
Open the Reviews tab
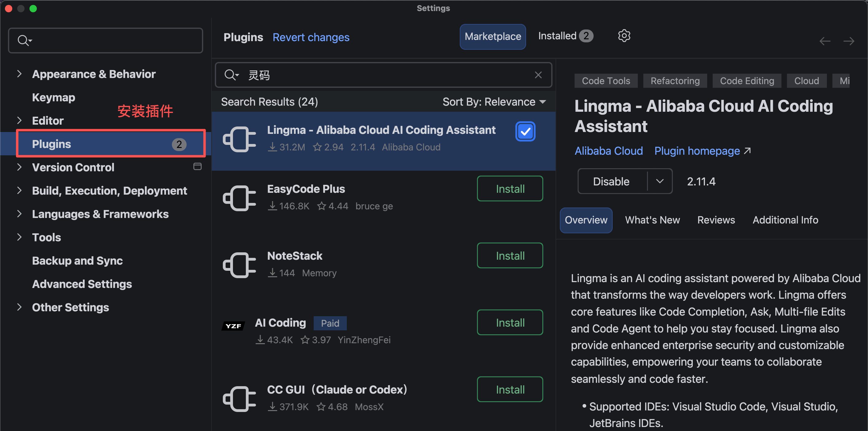(x=716, y=220)
